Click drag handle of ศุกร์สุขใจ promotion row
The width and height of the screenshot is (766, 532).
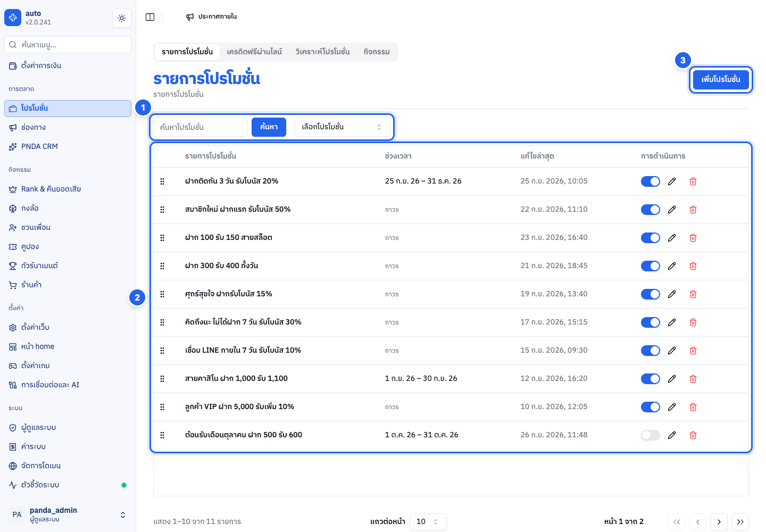click(162, 294)
